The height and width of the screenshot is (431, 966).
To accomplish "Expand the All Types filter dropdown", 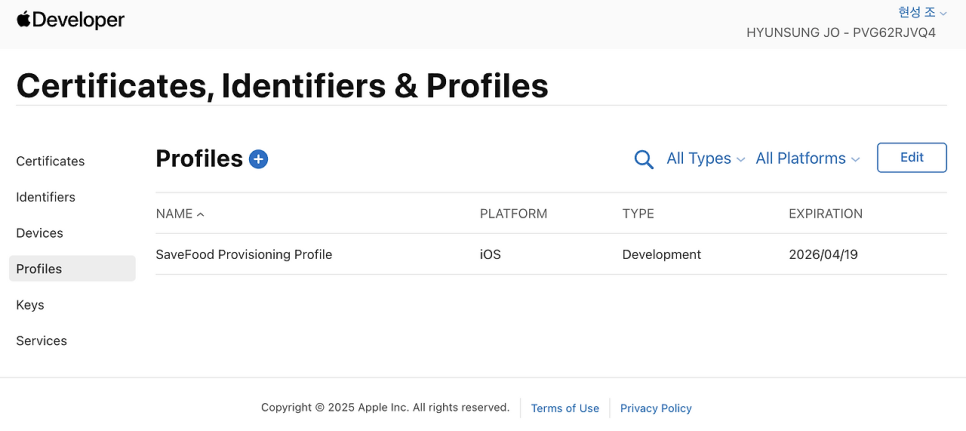I will (x=705, y=159).
